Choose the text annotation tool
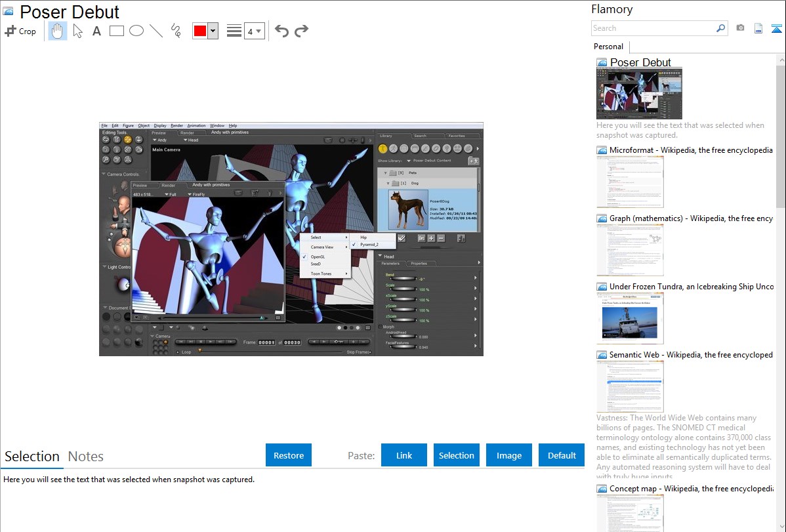 point(96,31)
